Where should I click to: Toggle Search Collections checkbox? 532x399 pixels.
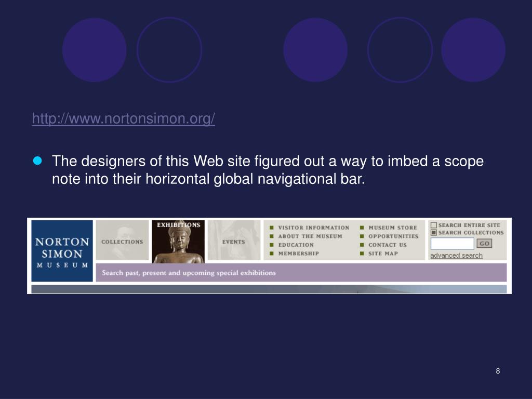click(x=434, y=232)
